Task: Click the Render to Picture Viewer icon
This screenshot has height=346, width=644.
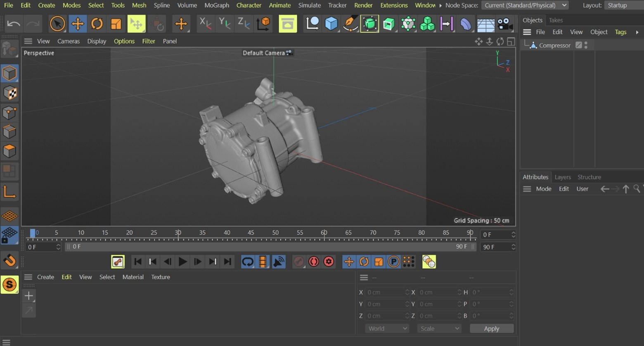Action: click(287, 24)
